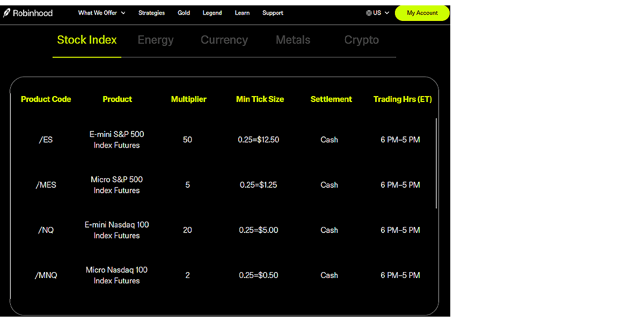Click the multiplier value 5 for /MES
This screenshot has height=322, width=644.
(x=187, y=185)
